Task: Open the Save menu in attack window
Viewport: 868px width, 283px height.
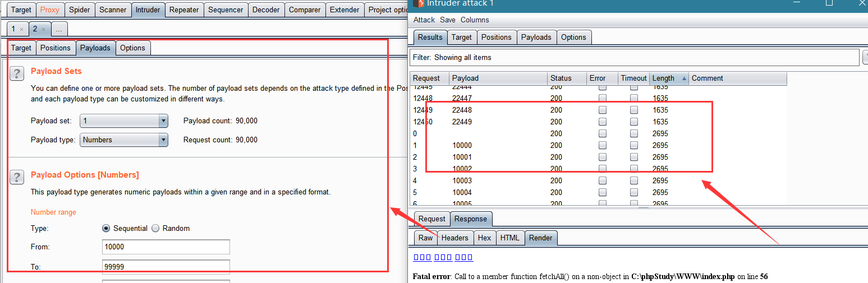Action: coord(448,20)
